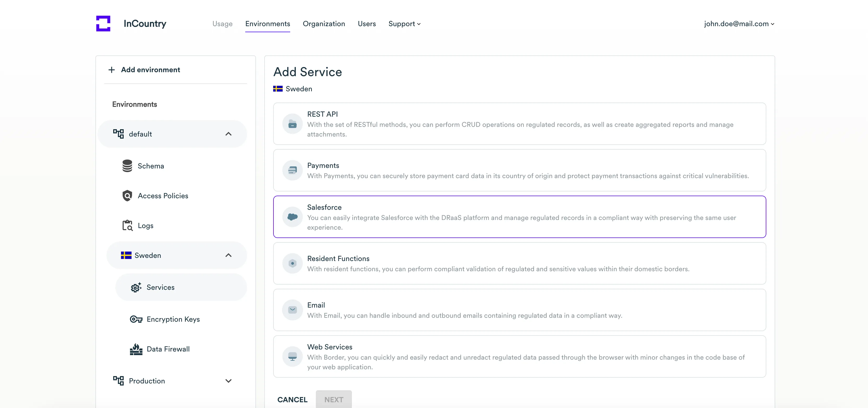
Task: Click the InCountry logo icon
Action: pos(103,23)
